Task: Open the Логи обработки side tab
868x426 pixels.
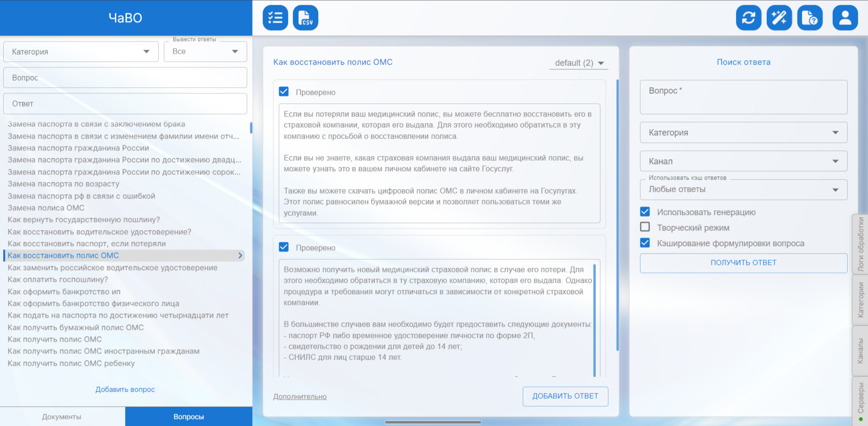Action: tap(860, 244)
